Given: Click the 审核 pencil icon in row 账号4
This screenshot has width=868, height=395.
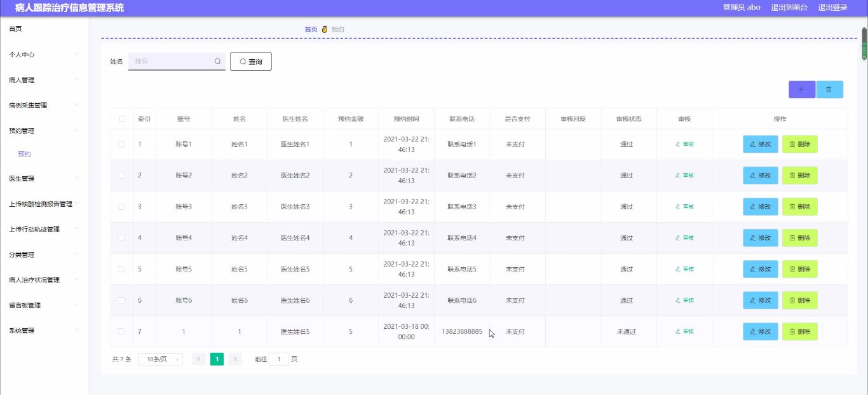Looking at the screenshot, I should pos(678,238).
